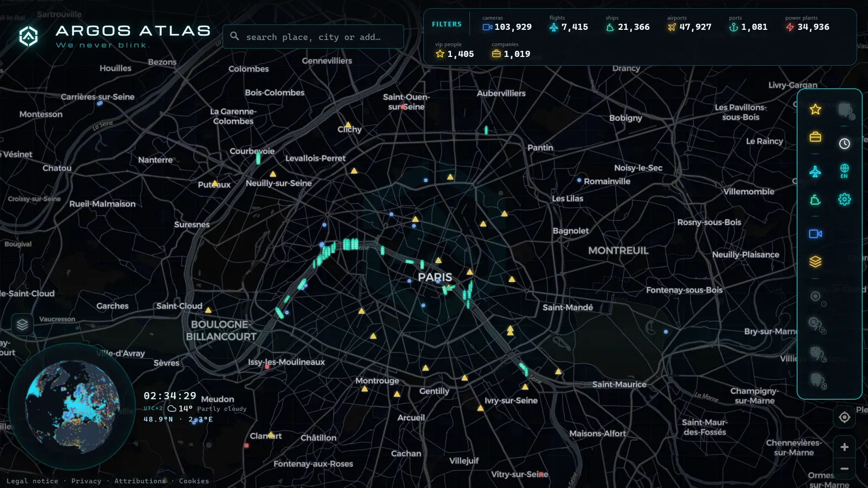Select the camera icon in the side panel
Image resolution: width=868 pixels, height=488 pixels.
click(x=815, y=234)
